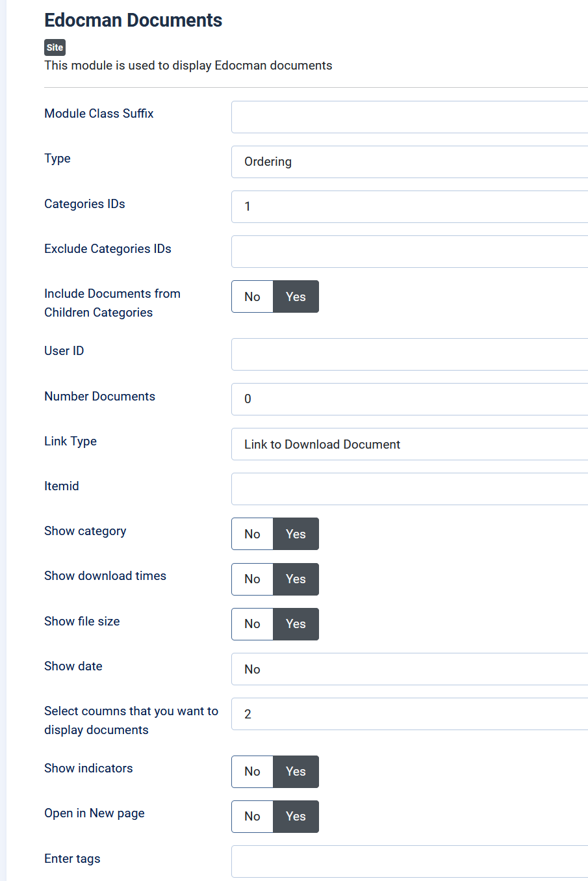Click the Enter tags field
This screenshot has height=881, width=588.
(x=409, y=861)
